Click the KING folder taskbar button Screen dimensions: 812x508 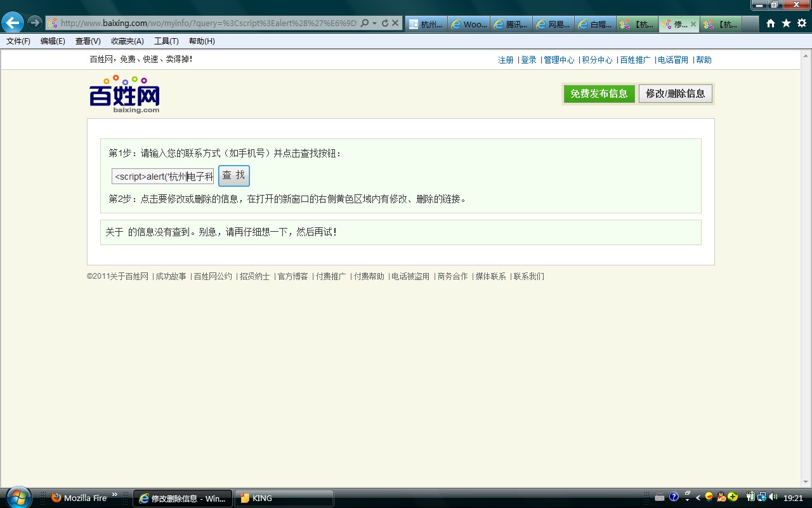(x=284, y=498)
